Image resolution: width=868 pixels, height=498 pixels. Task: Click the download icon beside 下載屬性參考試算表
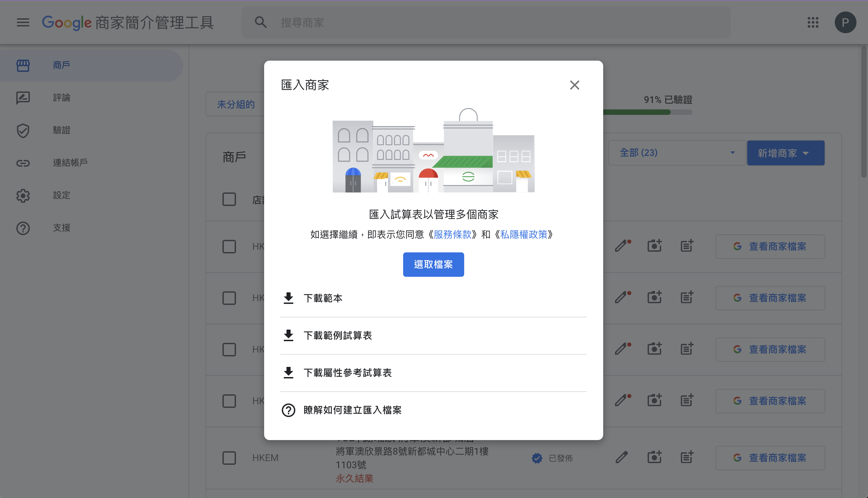coord(289,373)
